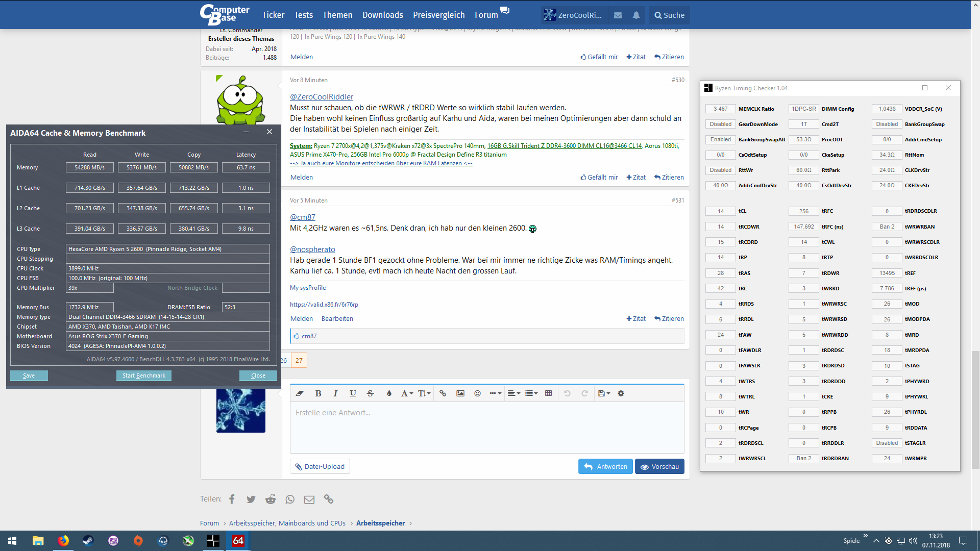980x551 pixels.
Task: Select the remove formatting eraser icon
Action: point(300,393)
